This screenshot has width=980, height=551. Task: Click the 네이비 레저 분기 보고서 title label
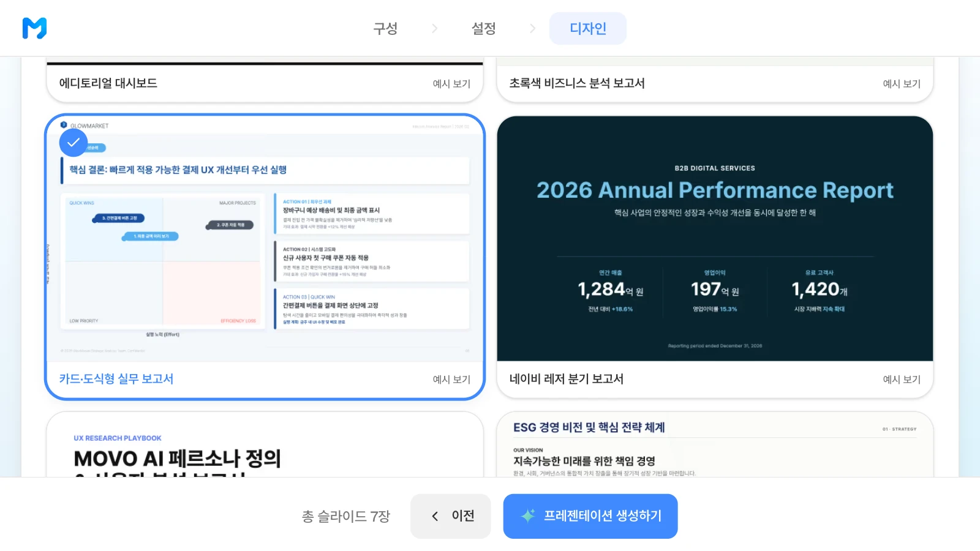[x=567, y=379]
